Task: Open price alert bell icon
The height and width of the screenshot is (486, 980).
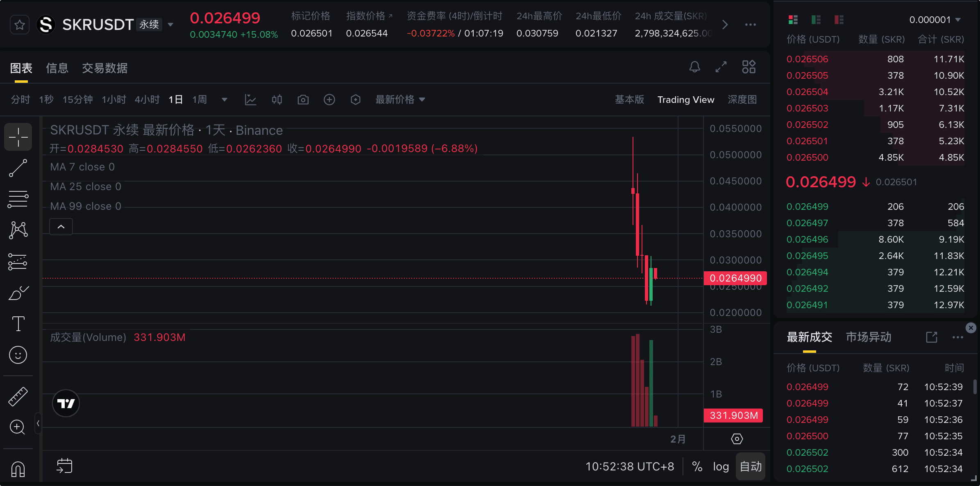Action: 694,67
